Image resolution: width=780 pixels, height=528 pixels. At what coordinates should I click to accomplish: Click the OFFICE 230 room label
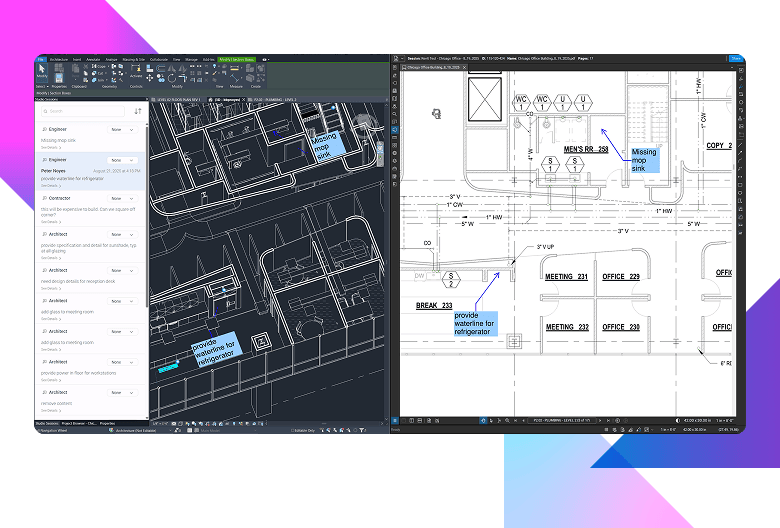tap(621, 327)
